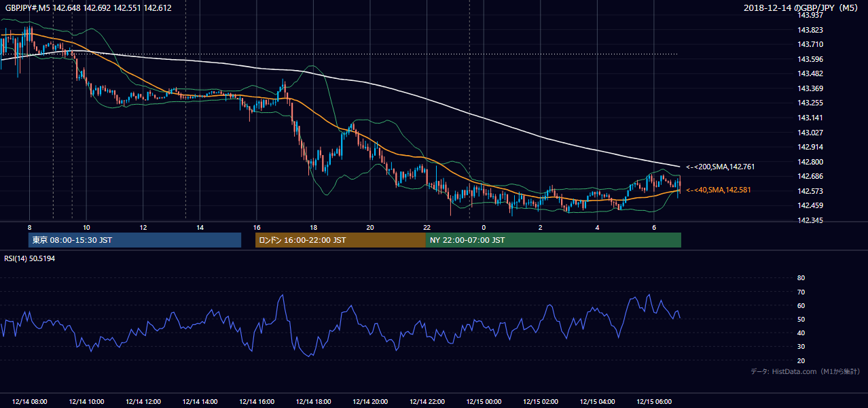868x408 pixels.
Task: Click the price axis value 143.710
Action: pyautogui.click(x=810, y=44)
